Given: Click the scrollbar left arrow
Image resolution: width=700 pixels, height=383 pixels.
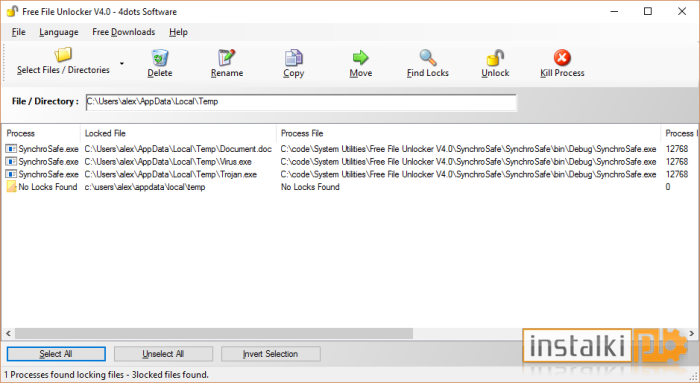Looking at the screenshot, I should pyautogui.click(x=8, y=333).
